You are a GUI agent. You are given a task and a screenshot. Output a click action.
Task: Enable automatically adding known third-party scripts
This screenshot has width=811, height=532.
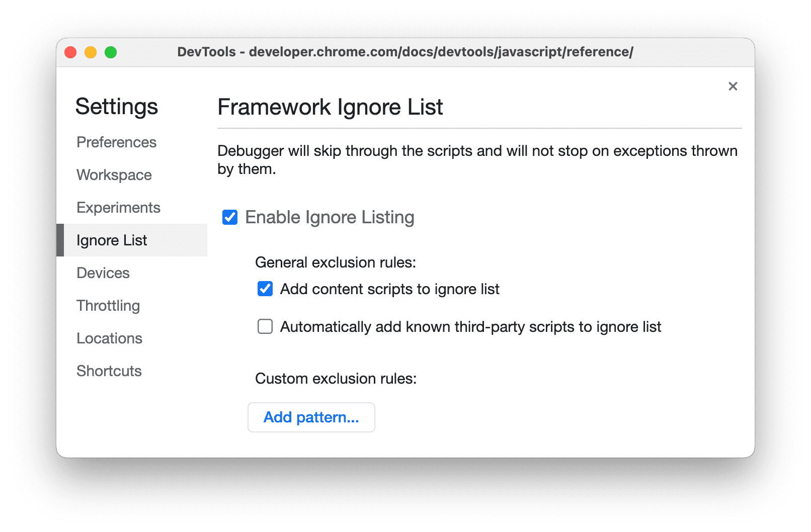tap(265, 327)
